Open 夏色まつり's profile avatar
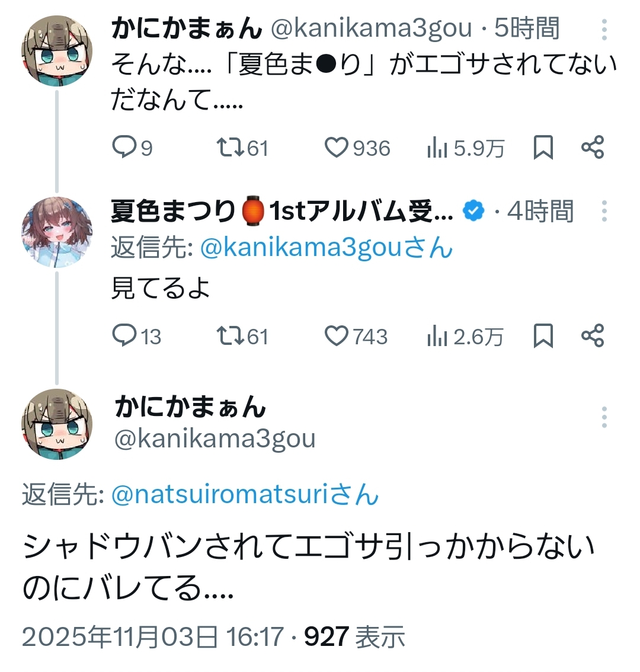The image size is (640, 672). pos(57,232)
